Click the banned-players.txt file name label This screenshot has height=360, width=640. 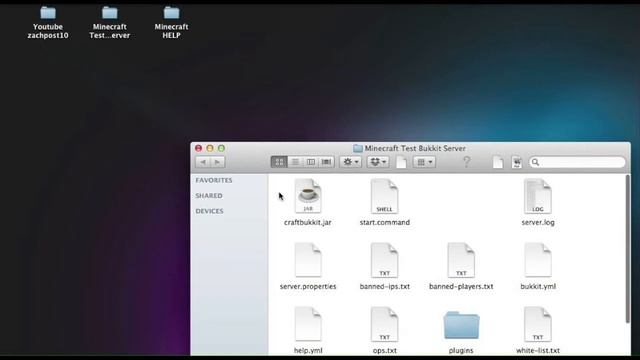tap(461, 287)
